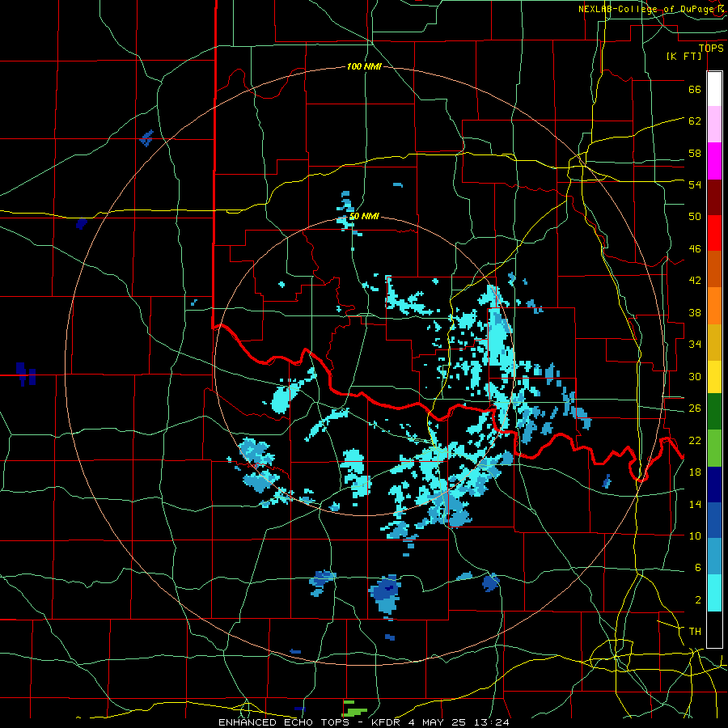
Task: Click the light orange legend swatch
Action: click(714, 306)
